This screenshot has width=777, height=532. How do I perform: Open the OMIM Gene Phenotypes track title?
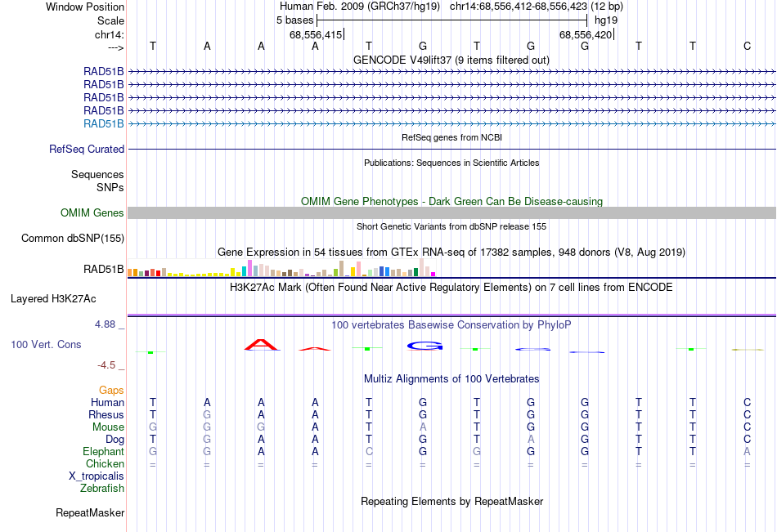(451, 201)
